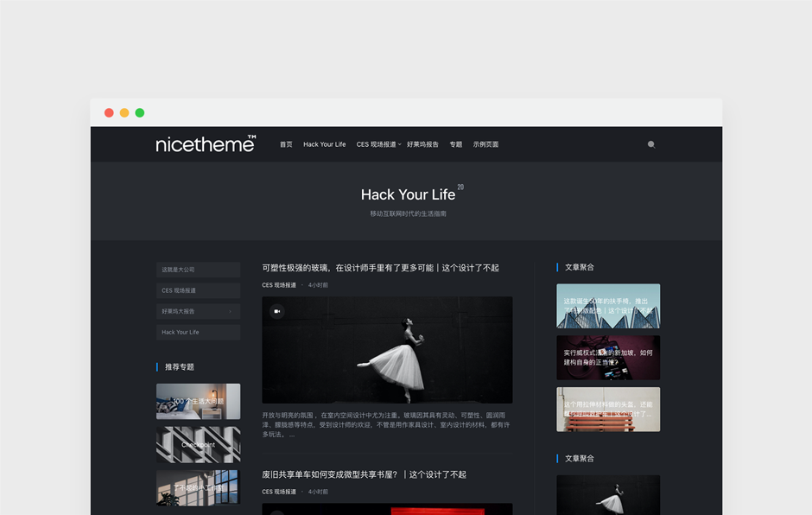This screenshot has width=812, height=515.
Task: Click the video camera icon on the ballet photo
Action: pyautogui.click(x=276, y=310)
